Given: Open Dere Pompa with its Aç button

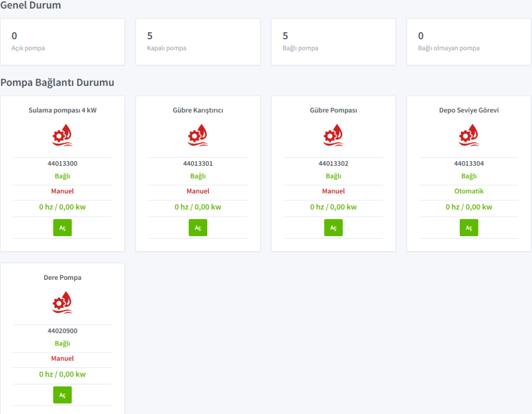Looking at the screenshot, I should 62,395.
